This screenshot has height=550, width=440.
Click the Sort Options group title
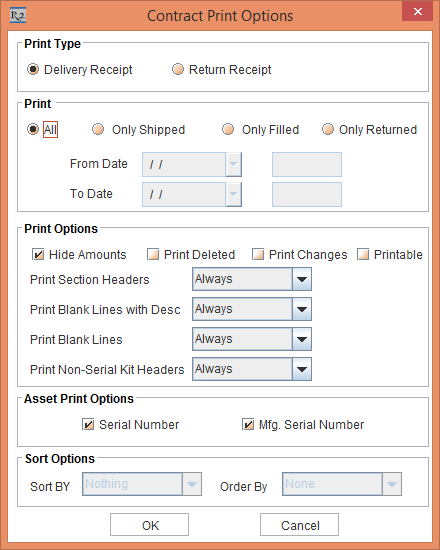click(60, 459)
